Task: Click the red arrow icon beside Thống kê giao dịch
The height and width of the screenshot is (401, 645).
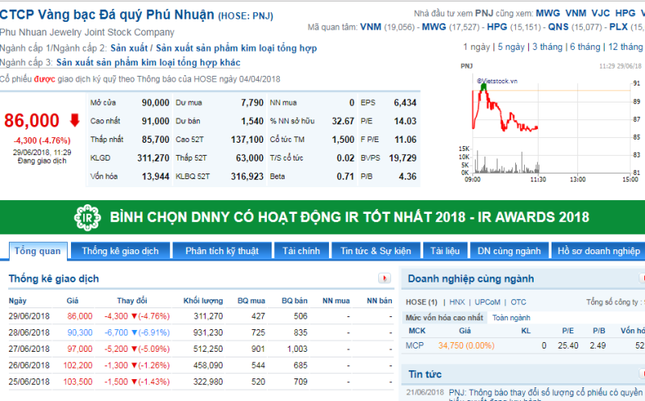Action: tap(384, 278)
